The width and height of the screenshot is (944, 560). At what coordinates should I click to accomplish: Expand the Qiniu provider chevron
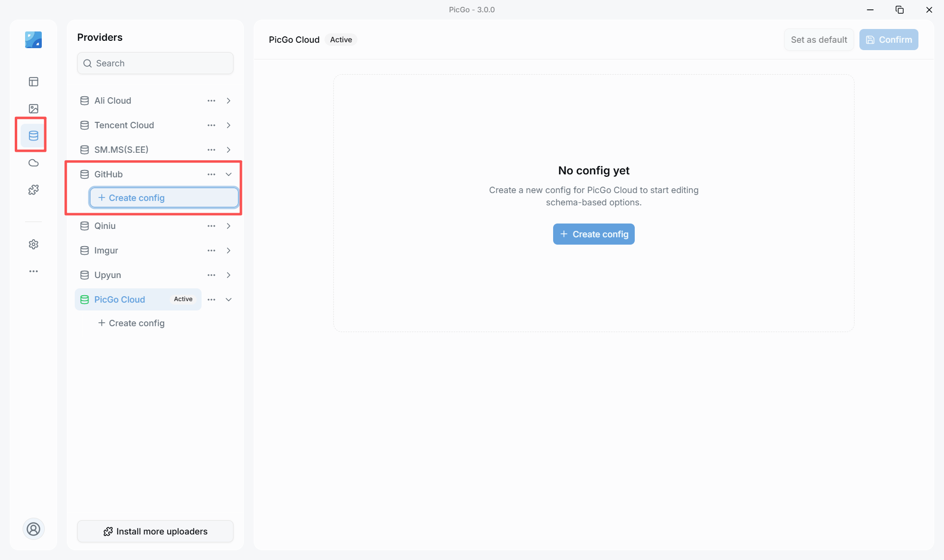(229, 226)
